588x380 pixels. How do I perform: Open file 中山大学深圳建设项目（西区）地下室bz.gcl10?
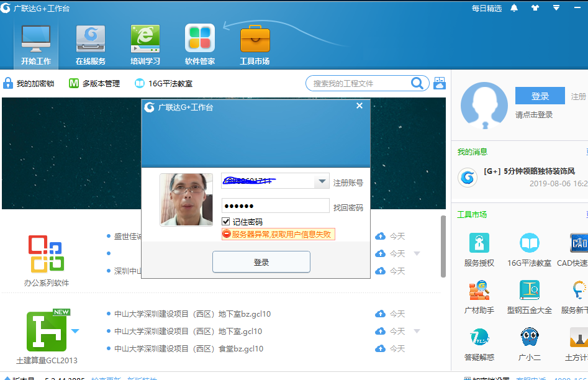pyautogui.click(x=192, y=314)
